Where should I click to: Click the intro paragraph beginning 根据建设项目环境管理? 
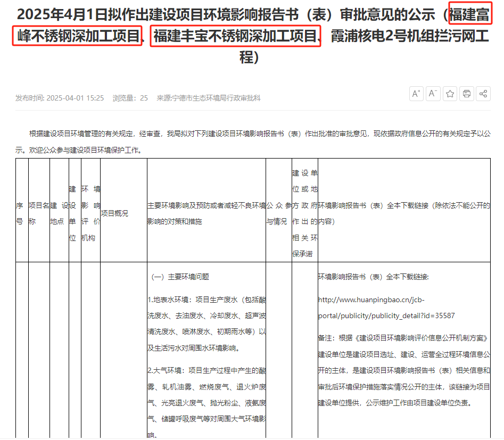click(253, 142)
